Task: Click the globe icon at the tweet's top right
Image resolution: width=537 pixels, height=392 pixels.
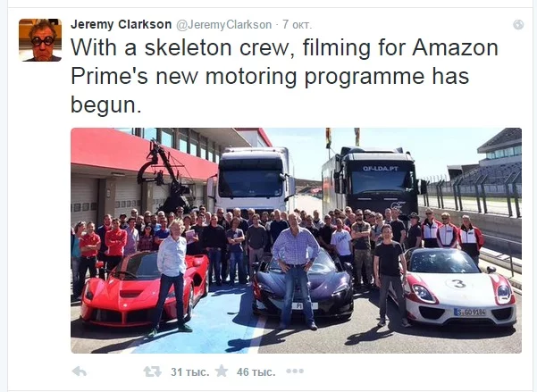Action: click(518, 25)
